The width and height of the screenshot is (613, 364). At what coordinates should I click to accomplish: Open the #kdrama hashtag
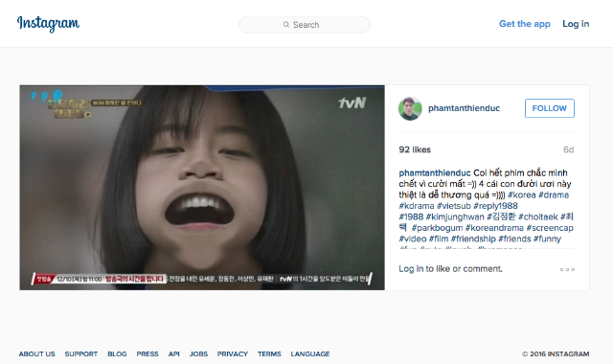point(417,206)
